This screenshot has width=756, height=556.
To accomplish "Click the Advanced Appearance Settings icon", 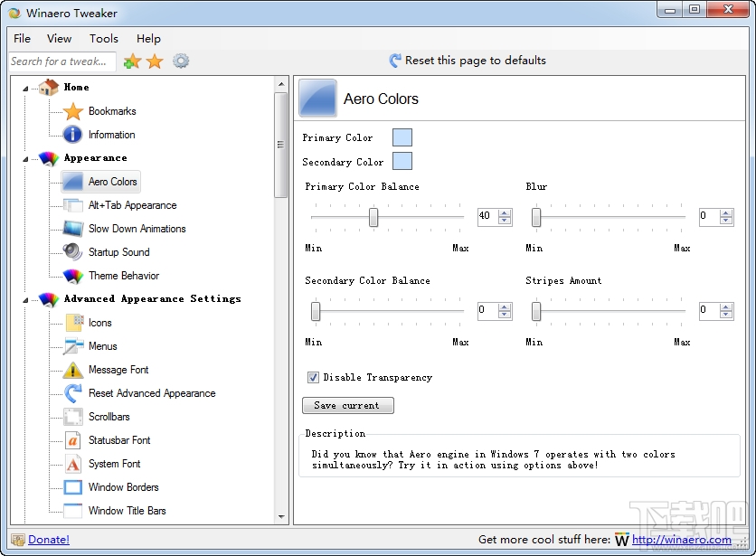I will point(49,299).
